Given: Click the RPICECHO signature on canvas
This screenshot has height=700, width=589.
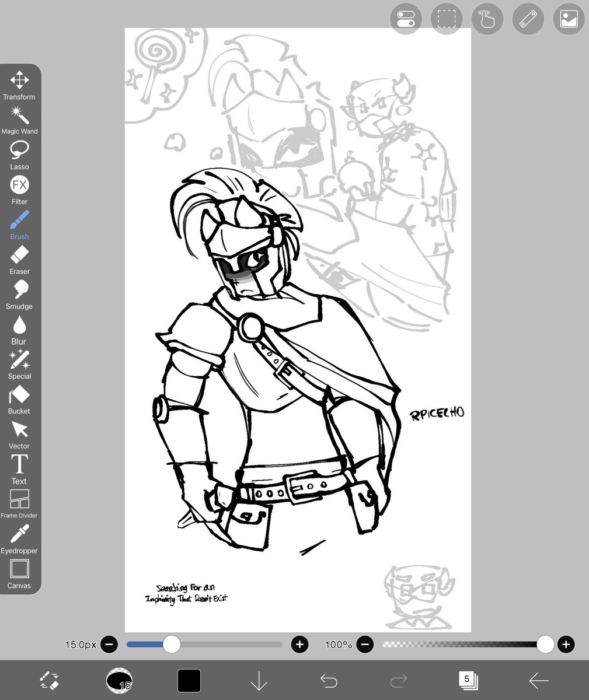Looking at the screenshot, I should pos(438,414).
